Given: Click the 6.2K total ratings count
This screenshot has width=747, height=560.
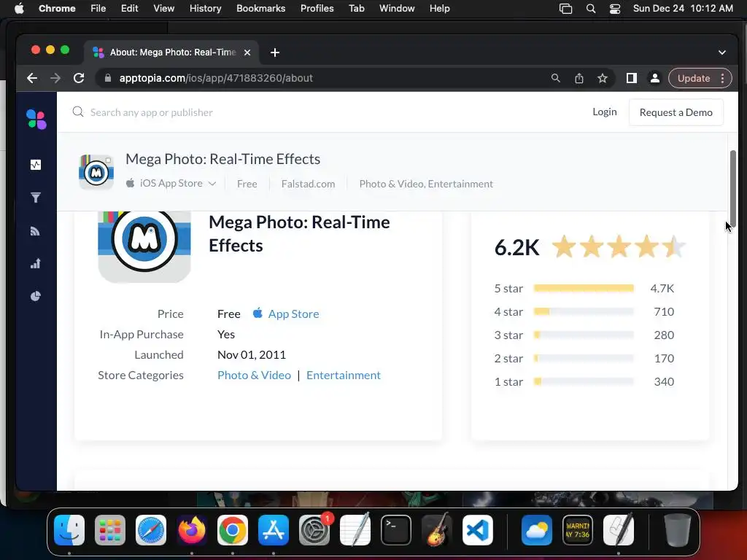Looking at the screenshot, I should (x=517, y=248).
